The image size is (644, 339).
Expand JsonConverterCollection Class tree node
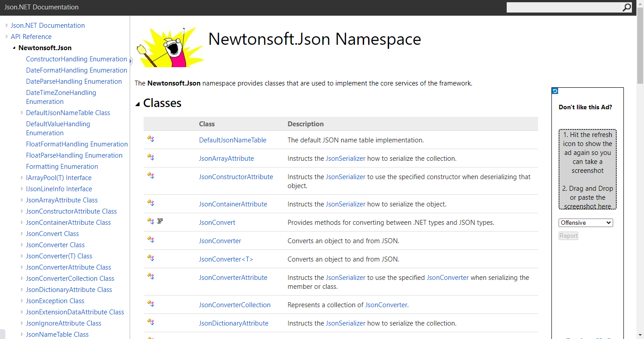(22, 279)
